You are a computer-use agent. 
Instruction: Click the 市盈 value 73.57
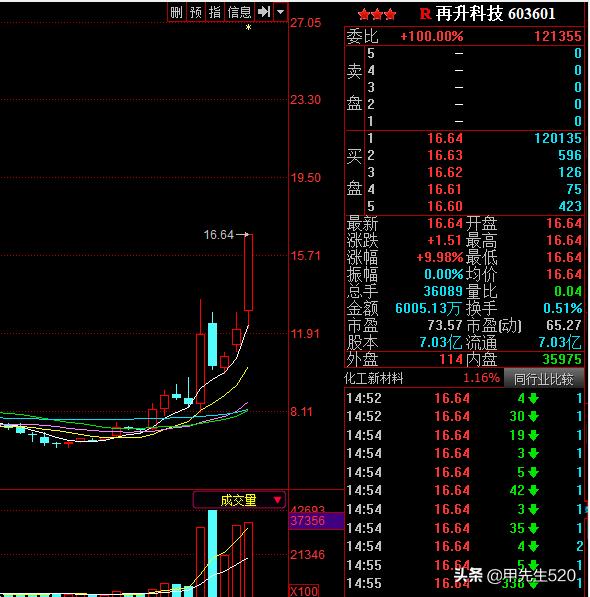tap(445, 325)
